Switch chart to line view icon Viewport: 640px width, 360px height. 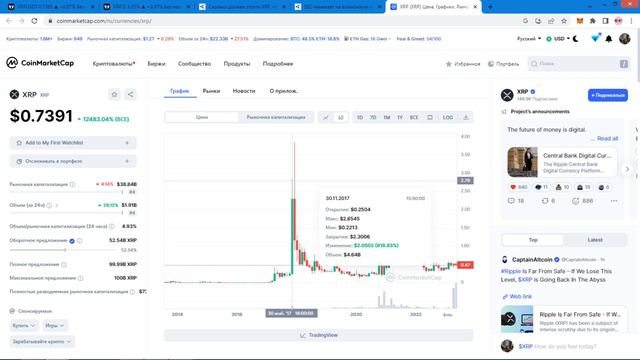(x=326, y=118)
